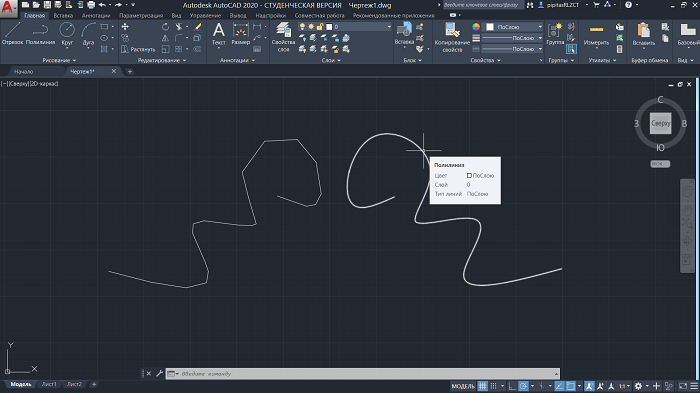Expand the Редактирование panel
Image resolution: width=700 pixels, height=393 pixels.
tap(162, 60)
